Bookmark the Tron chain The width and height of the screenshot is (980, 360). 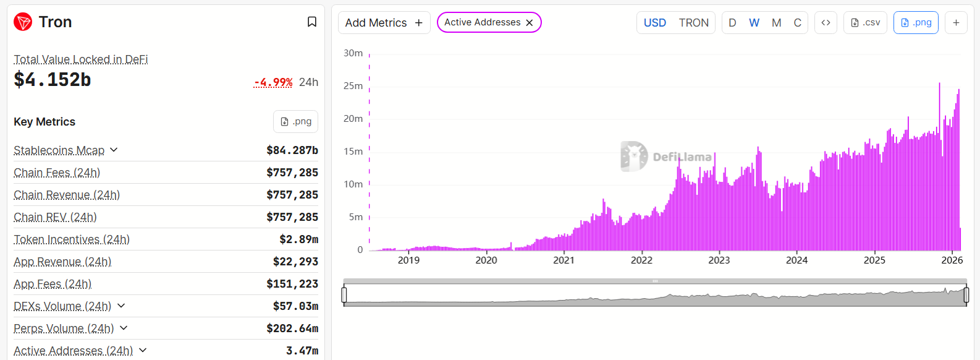click(312, 22)
